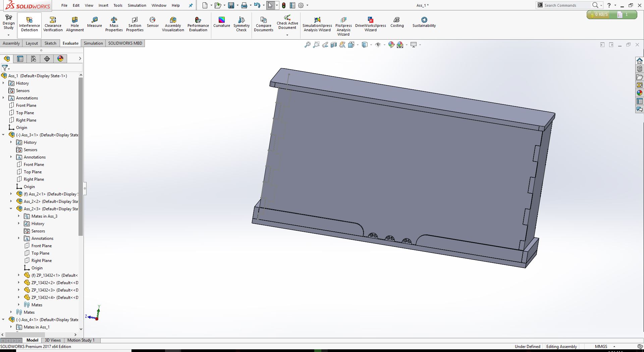The height and width of the screenshot is (352, 644).
Task: Open the Costing tool
Action: point(397,22)
